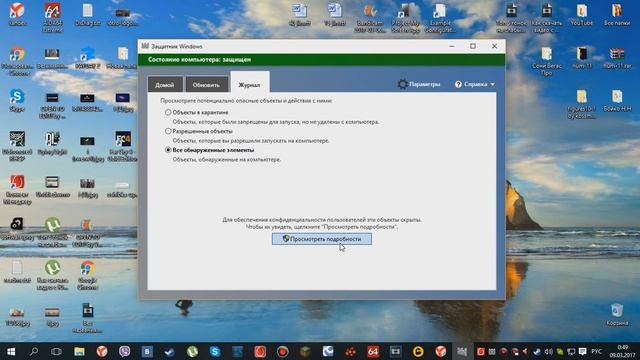Select the Журнал tab
The width and height of the screenshot is (640, 360).
click(x=249, y=83)
